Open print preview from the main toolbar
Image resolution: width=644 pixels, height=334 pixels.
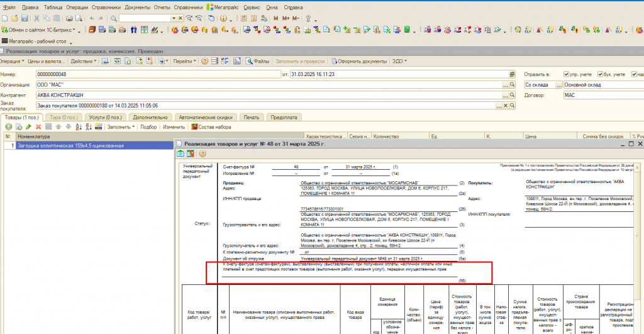click(x=79, y=18)
